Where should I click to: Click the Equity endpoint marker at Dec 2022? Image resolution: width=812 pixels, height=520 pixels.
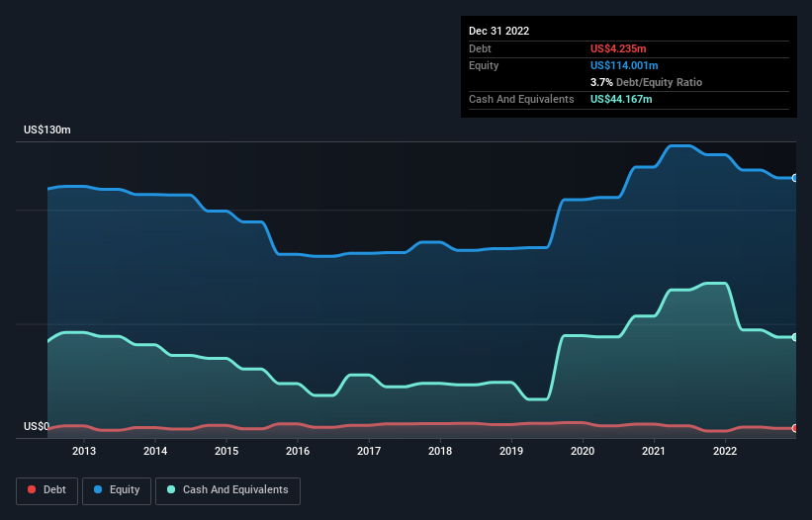tap(795, 178)
